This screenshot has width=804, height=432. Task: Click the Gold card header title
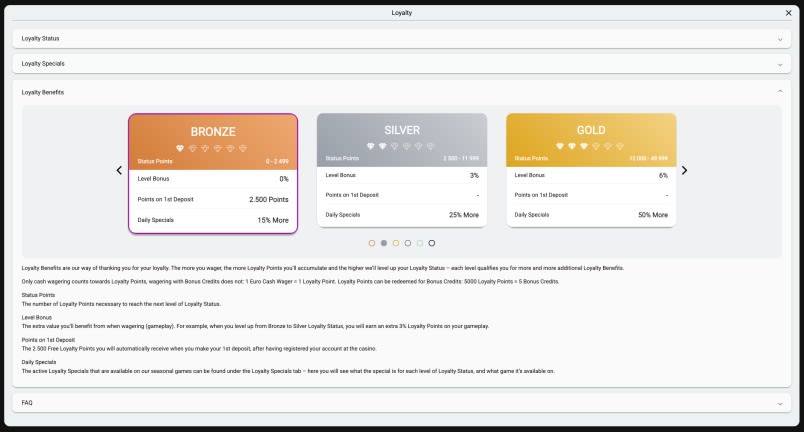point(591,130)
